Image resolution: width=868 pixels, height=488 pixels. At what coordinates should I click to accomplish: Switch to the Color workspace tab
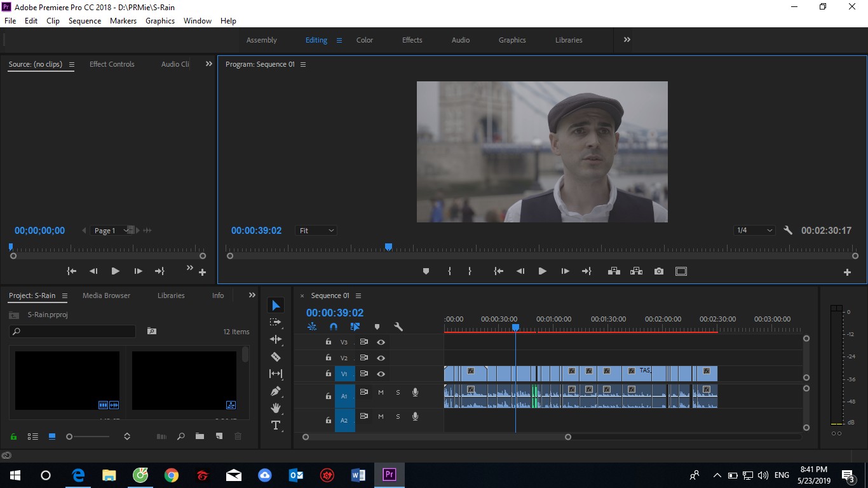(x=365, y=40)
